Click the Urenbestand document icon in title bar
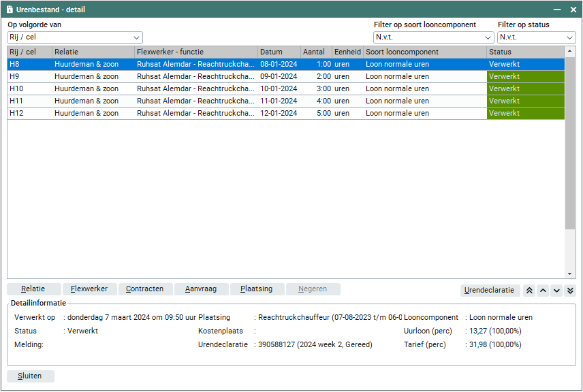Viewport: 583px width, 392px height. point(10,10)
